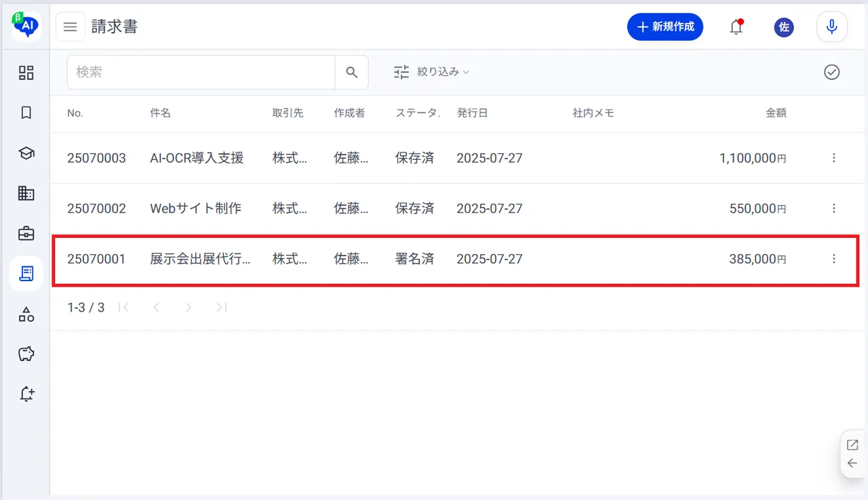The width and height of the screenshot is (868, 500).
Task: Go to the previous page
Action: click(156, 308)
